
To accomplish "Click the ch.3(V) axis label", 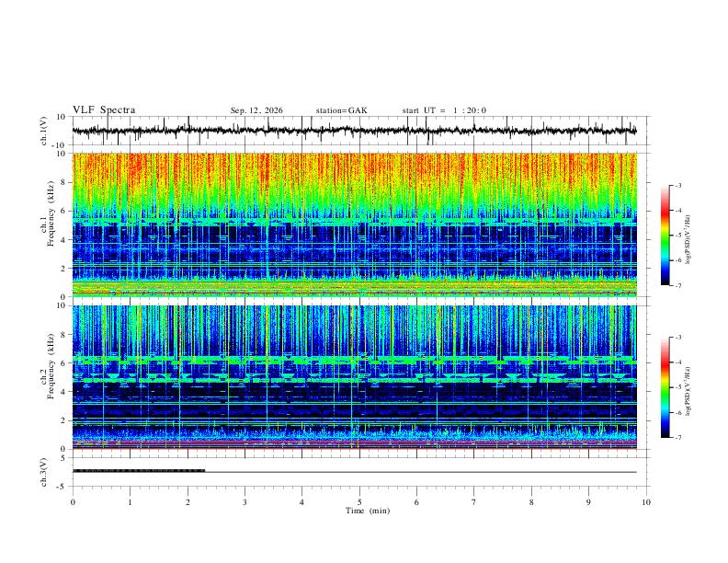I will click(44, 472).
